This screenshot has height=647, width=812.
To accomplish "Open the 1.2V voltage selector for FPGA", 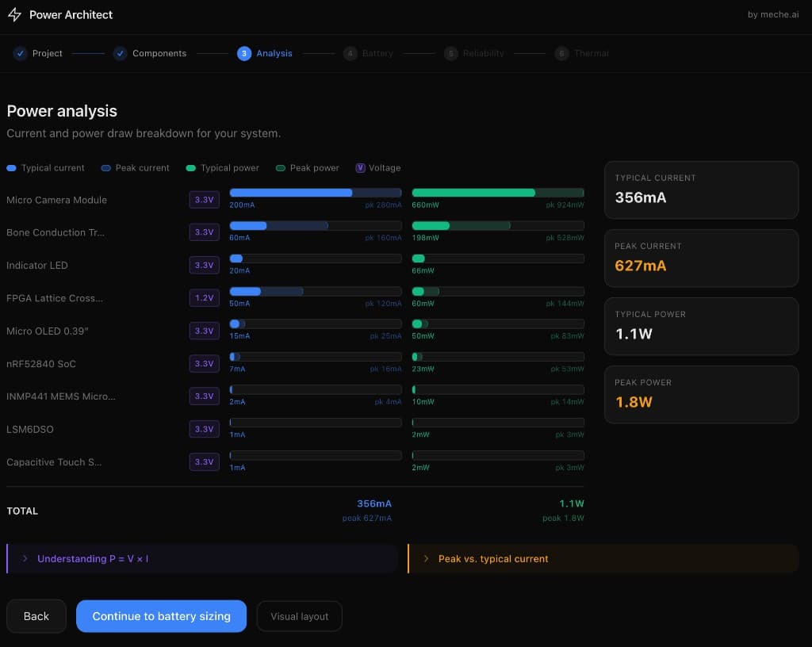I will tap(205, 297).
